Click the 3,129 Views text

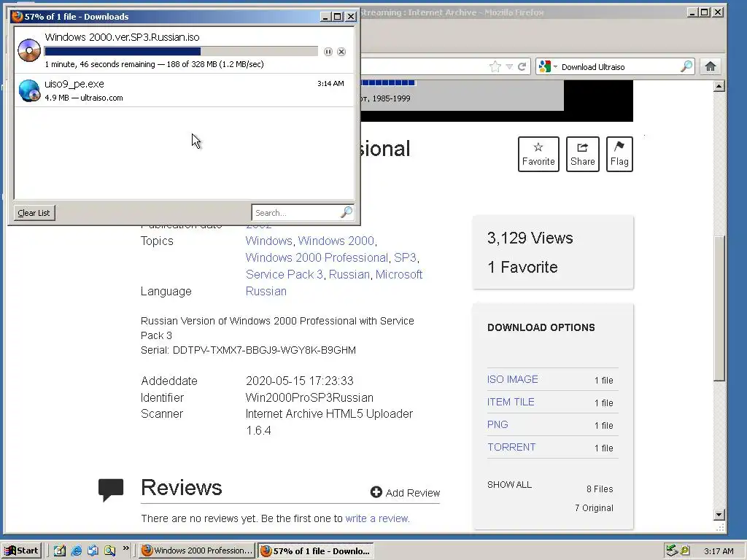click(530, 238)
